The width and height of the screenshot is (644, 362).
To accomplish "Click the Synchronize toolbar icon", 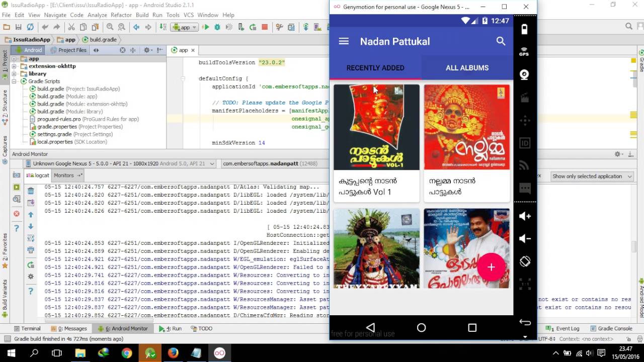I will 31,27.
